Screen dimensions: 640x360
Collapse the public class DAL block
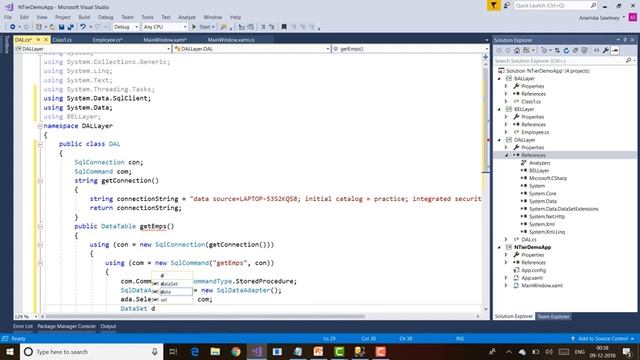coord(40,144)
